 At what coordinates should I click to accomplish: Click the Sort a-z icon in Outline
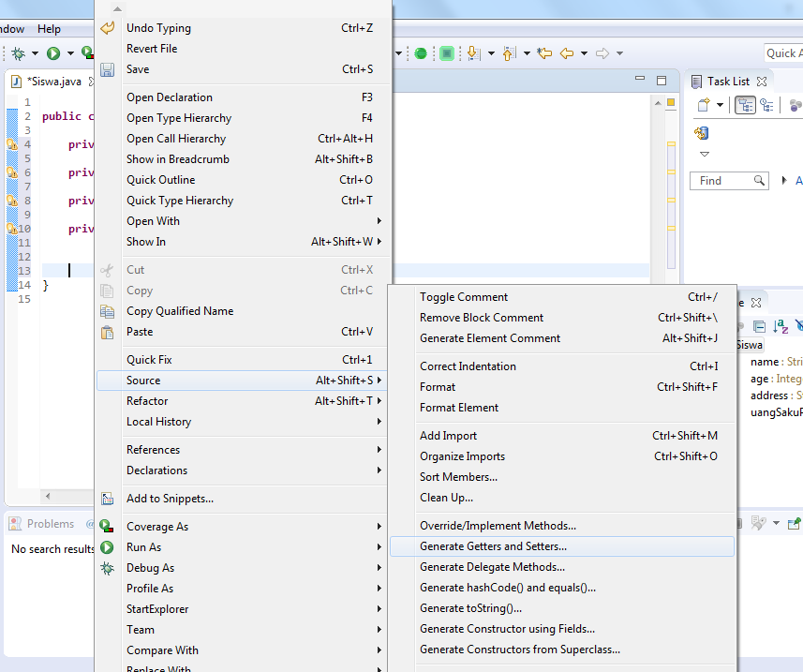[781, 326]
